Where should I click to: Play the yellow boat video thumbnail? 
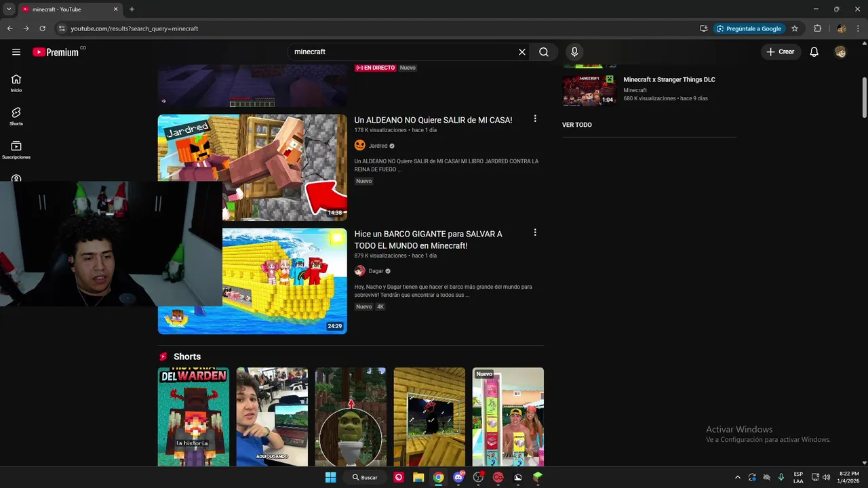click(x=285, y=281)
